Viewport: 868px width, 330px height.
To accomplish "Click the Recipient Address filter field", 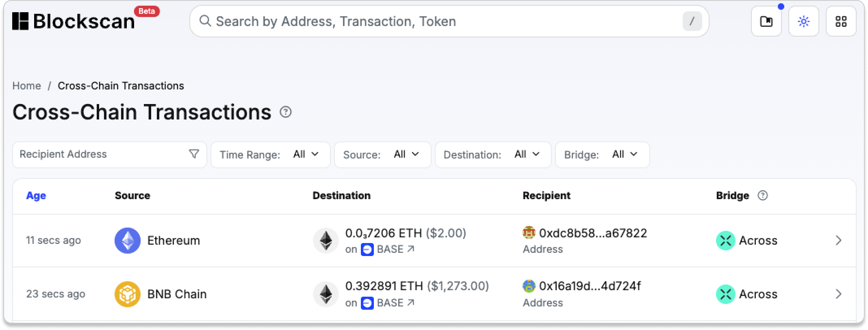I will (102, 154).
